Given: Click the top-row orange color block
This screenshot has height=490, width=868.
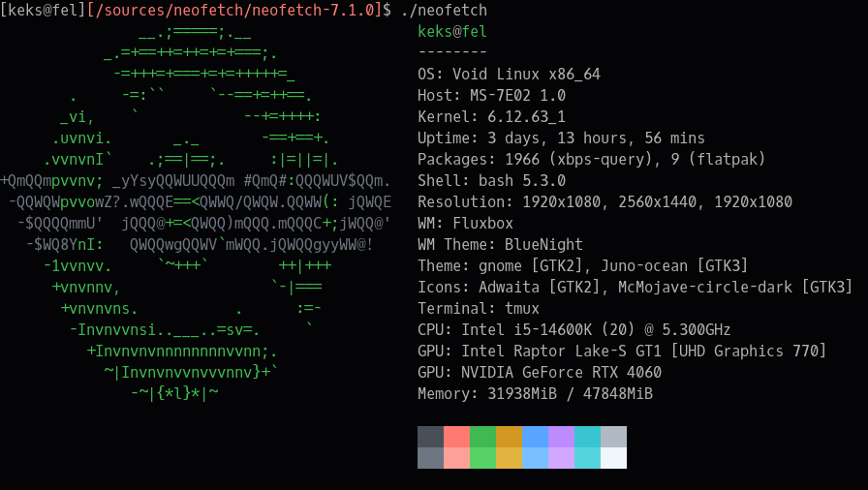Looking at the screenshot, I should tap(509, 437).
